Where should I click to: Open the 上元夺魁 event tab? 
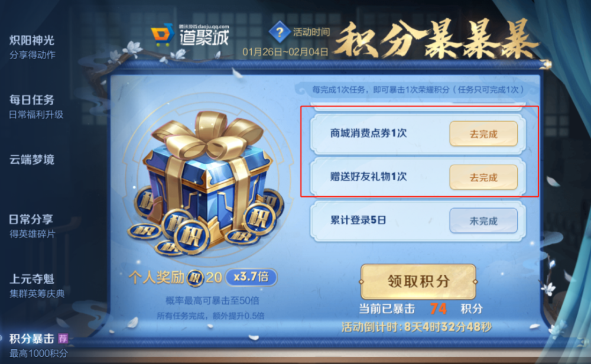pos(37,285)
